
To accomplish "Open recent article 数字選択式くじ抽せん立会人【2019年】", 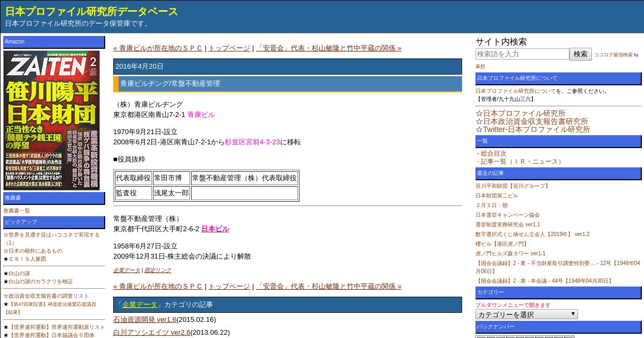I will tap(532, 234).
